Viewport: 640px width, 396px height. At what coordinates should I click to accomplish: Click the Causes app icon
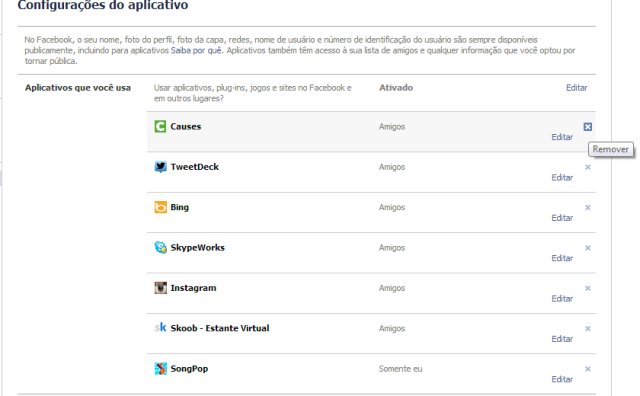pos(160,127)
